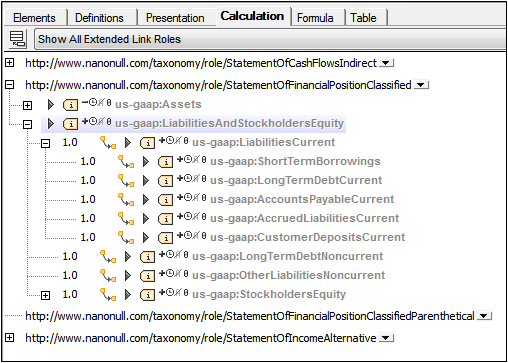The width and height of the screenshot is (508, 363).
Task: Expand the us-gaap:Assets node
Action: (27, 106)
